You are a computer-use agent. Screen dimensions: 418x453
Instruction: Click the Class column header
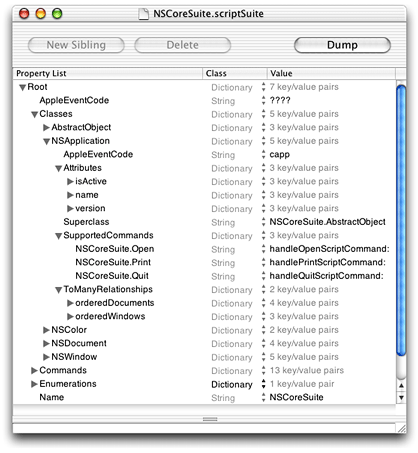coord(235,74)
